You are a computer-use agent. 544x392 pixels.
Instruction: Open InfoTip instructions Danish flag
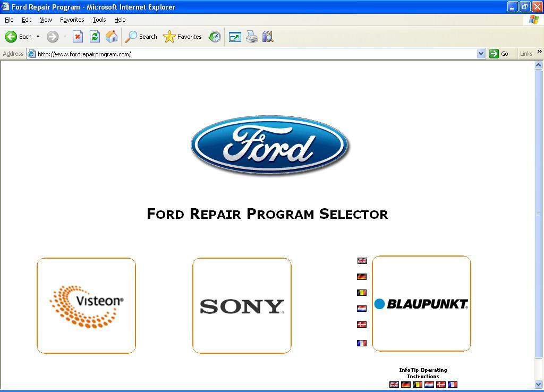coord(441,385)
